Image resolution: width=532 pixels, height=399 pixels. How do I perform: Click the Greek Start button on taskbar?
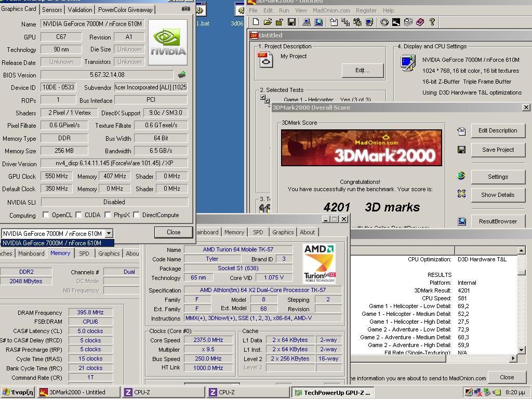tap(18, 392)
